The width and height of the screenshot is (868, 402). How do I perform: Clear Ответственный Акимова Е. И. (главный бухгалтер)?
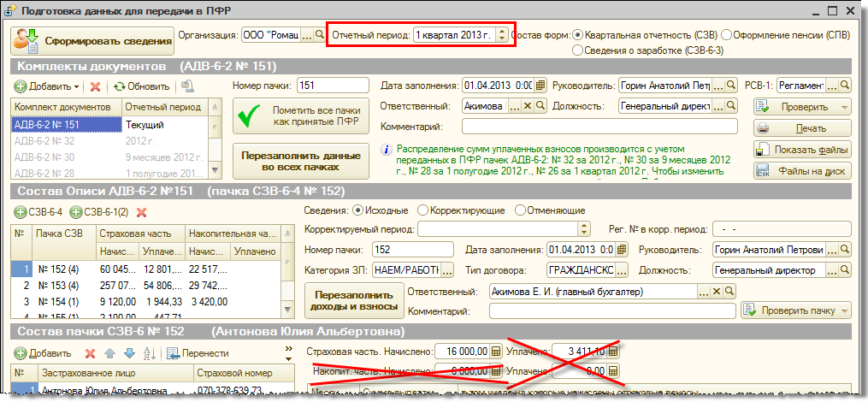click(x=717, y=292)
